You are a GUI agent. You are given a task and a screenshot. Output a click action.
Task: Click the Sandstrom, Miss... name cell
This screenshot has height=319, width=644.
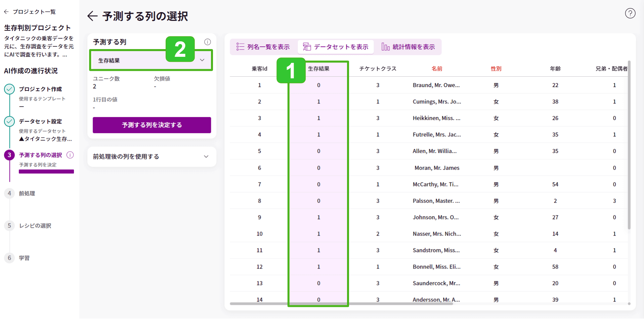(x=436, y=250)
